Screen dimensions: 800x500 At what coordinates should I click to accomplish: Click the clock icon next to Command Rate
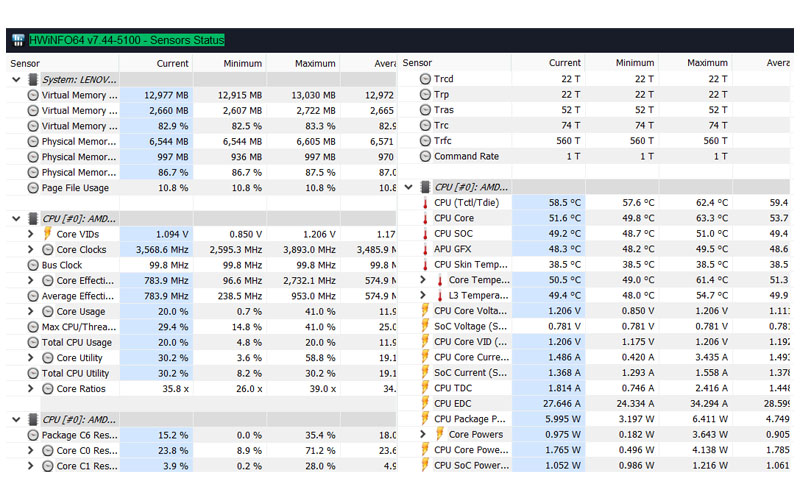point(425,156)
